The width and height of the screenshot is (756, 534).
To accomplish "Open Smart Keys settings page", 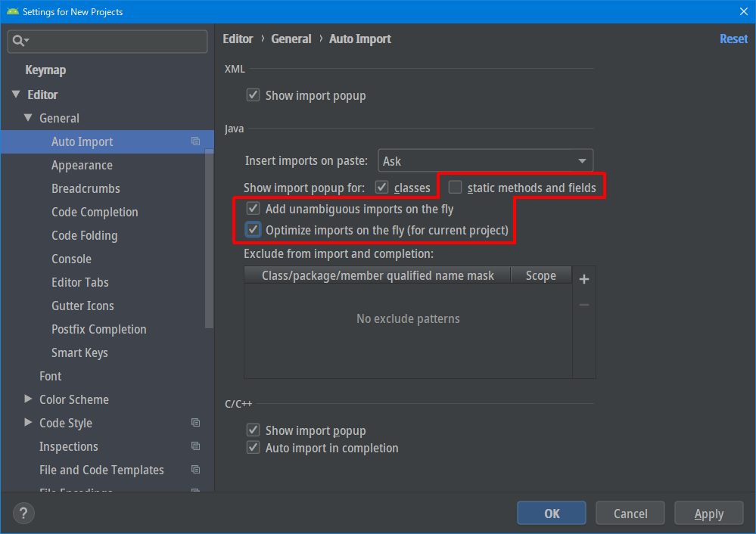I will coord(79,352).
